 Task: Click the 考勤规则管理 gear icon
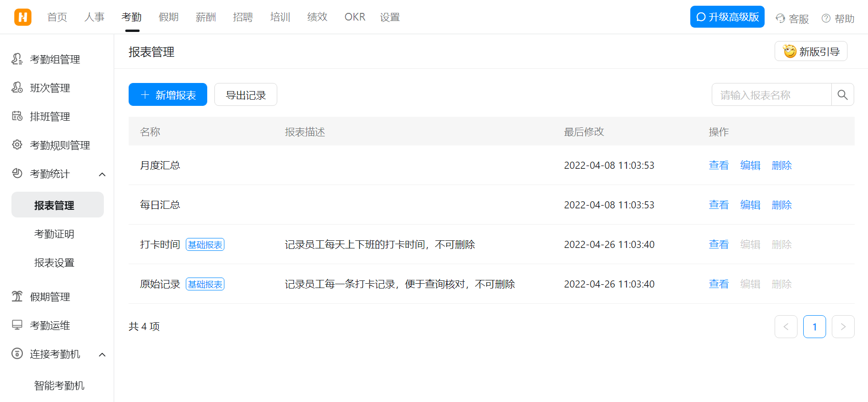tap(17, 145)
